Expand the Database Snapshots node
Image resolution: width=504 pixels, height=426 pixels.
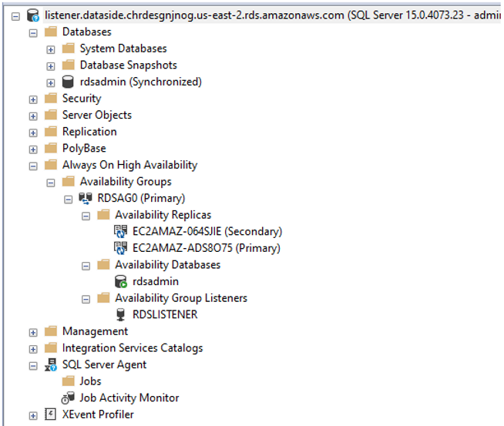point(50,66)
